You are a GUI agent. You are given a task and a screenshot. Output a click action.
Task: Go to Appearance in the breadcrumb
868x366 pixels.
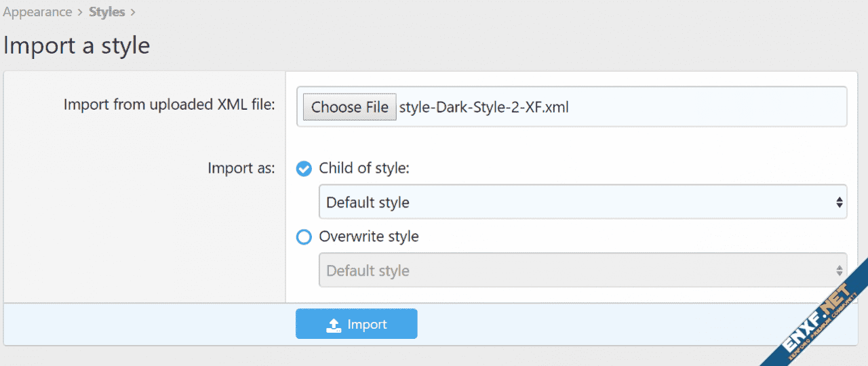pos(37,12)
